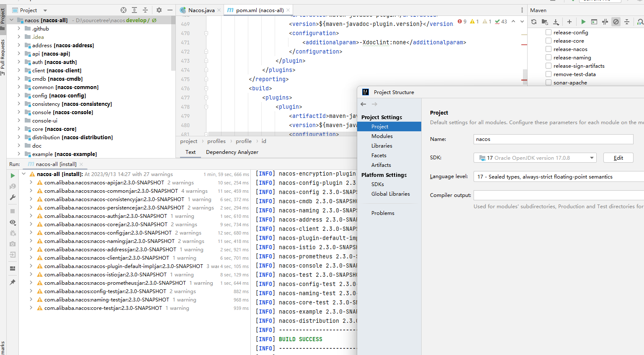
Task: Click the layout icon in Run panel
Action: (x=13, y=268)
